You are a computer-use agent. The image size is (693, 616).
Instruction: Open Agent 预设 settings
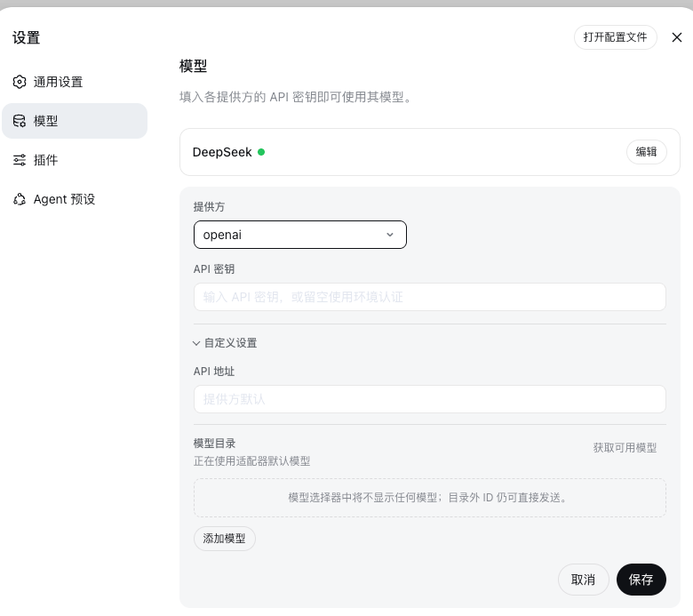[x=75, y=199]
